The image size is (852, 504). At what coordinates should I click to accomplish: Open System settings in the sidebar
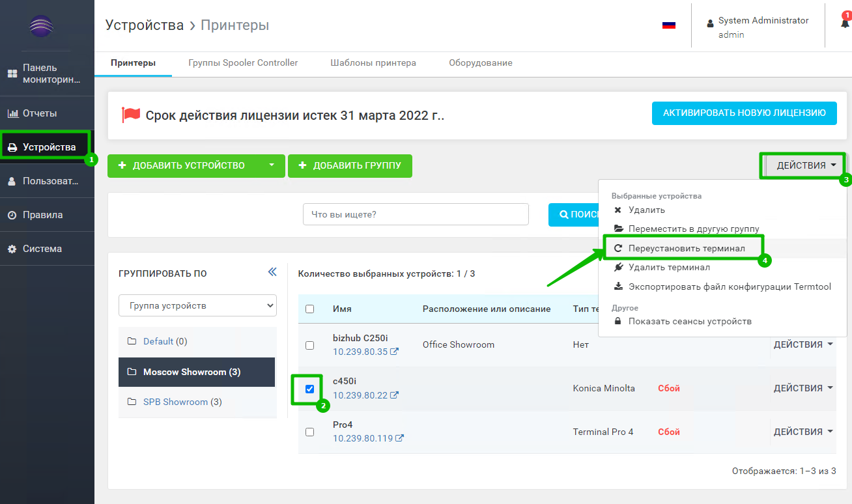point(42,249)
